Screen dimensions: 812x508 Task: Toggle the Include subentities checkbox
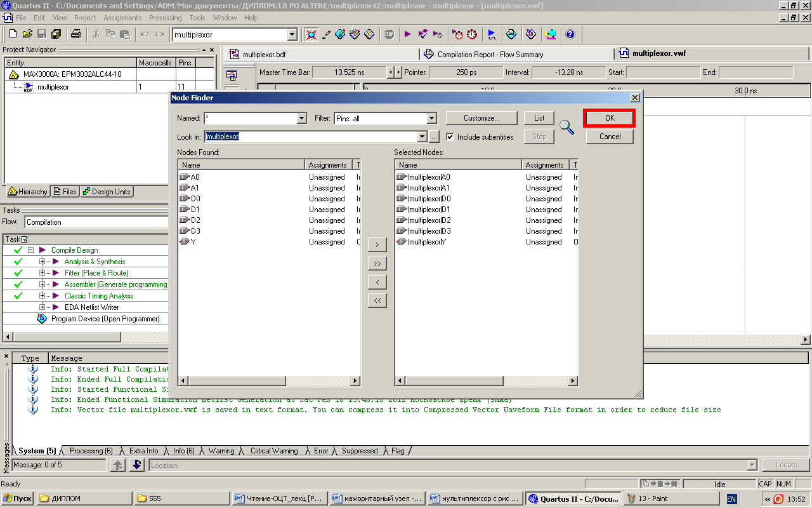450,137
